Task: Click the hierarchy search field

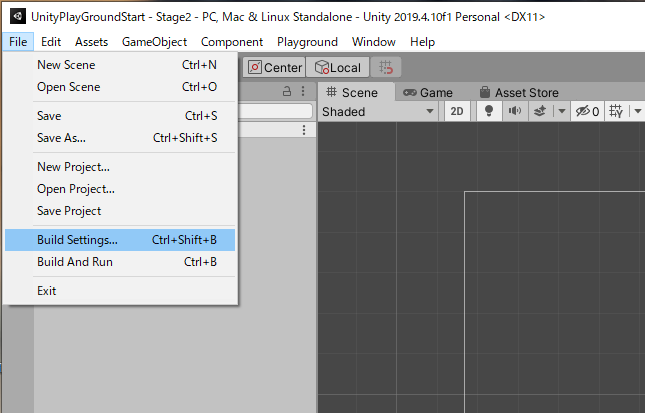Action: coord(276,111)
